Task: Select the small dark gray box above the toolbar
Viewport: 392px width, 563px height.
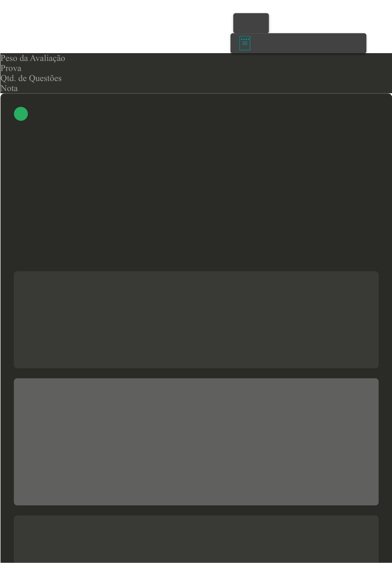Action: [x=251, y=23]
